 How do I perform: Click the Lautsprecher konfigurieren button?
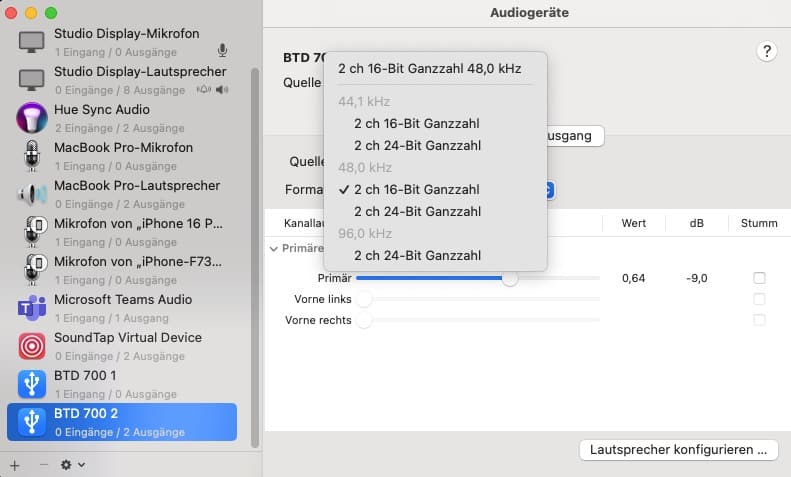click(x=679, y=450)
